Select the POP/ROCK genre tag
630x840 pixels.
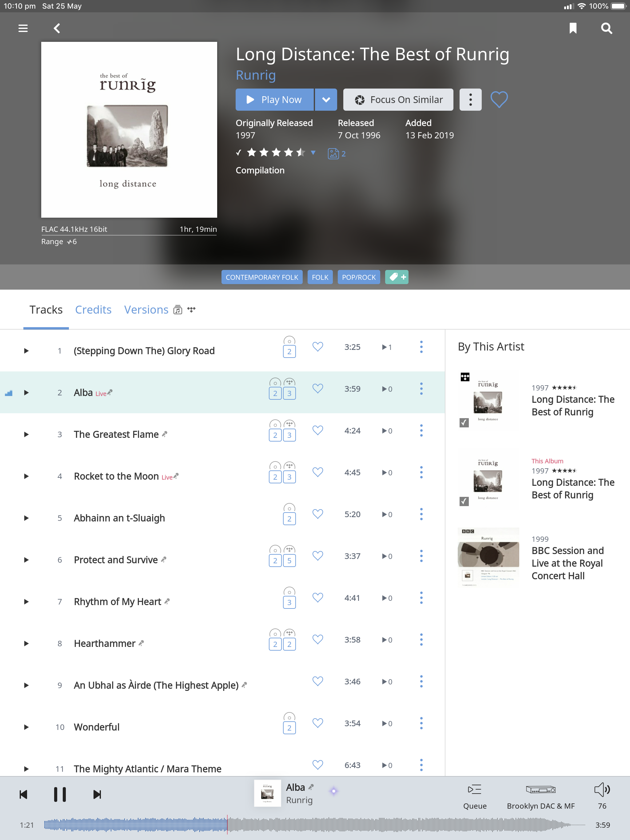(359, 277)
